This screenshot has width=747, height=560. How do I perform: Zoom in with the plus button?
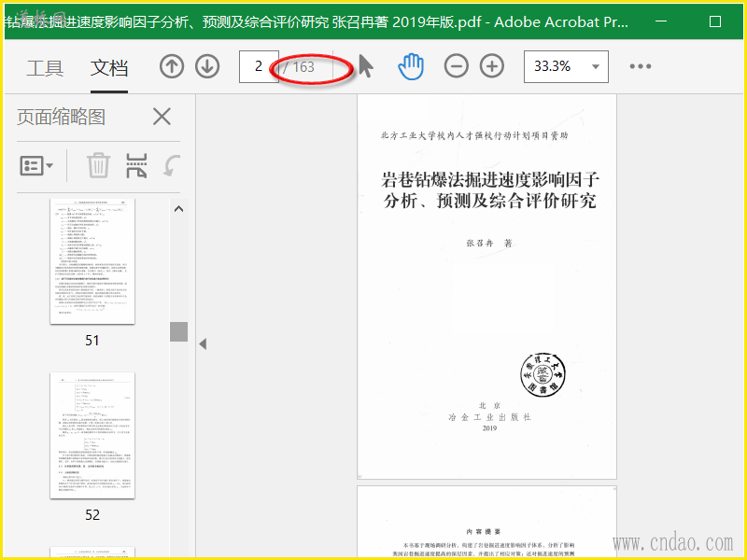pos(492,66)
